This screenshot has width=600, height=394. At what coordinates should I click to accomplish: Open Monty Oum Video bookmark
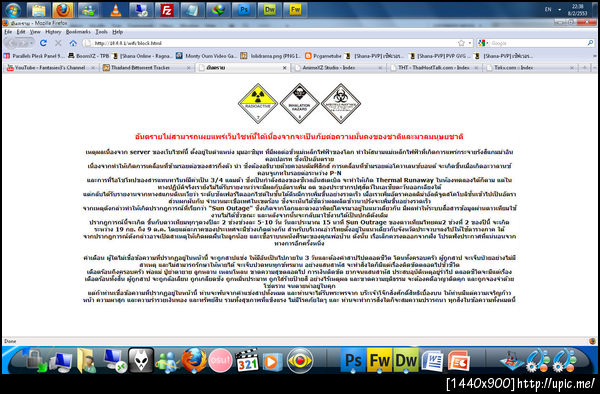(x=206, y=56)
